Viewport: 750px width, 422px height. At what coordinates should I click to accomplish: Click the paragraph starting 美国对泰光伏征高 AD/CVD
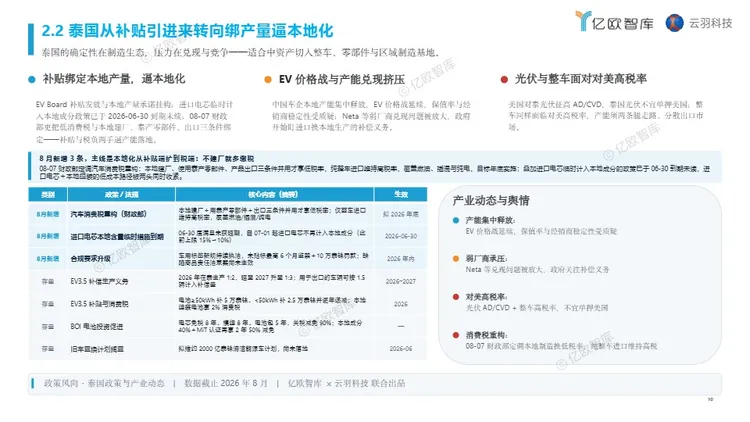(x=606, y=116)
